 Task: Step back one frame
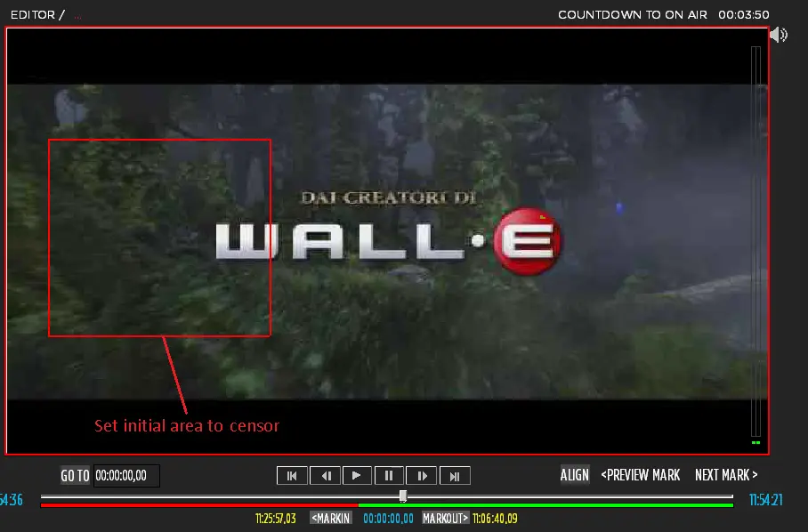[325, 476]
